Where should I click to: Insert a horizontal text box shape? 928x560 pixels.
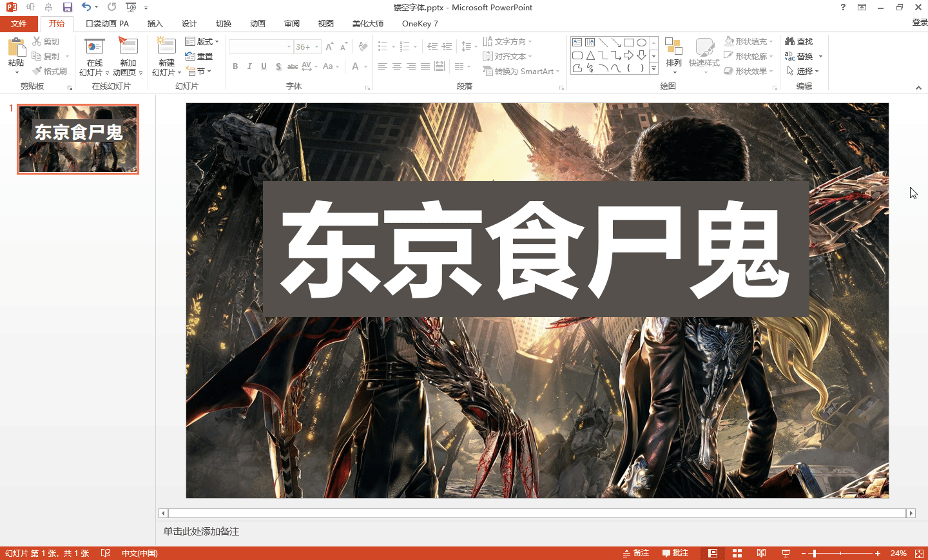pos(577,43)
